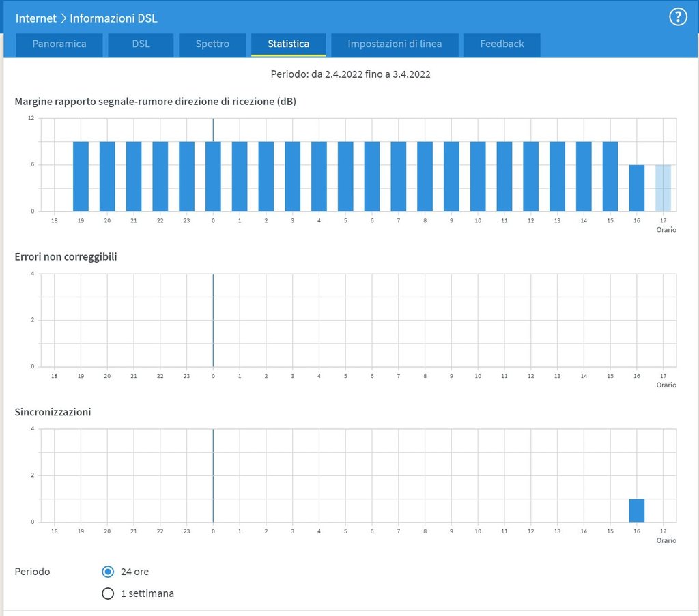
Task: Click the hour 15 signal-noise margin bar
Action: 610,177
